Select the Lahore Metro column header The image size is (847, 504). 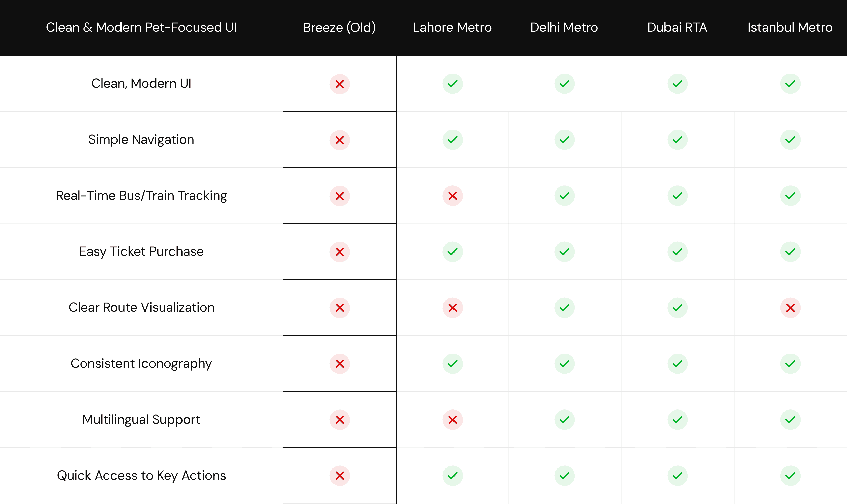point(452,27)
